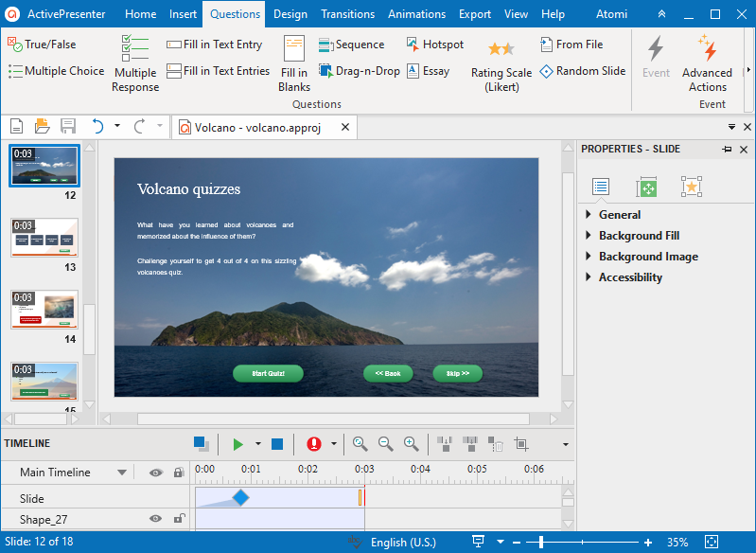756x553 pixels.
Task: Open the Interactivity tab icon in Properties
Action: point(692,187)
